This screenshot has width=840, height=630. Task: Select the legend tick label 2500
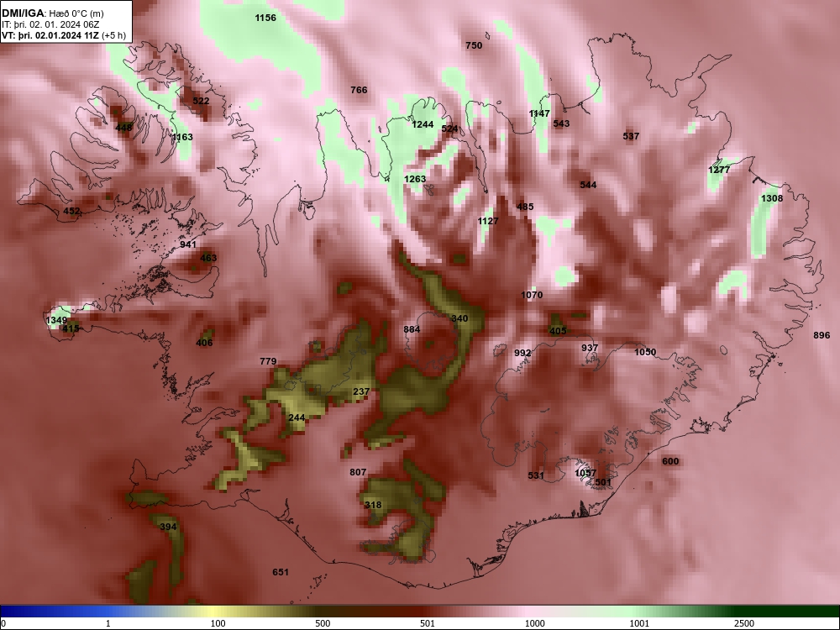(x=744, y=623)
